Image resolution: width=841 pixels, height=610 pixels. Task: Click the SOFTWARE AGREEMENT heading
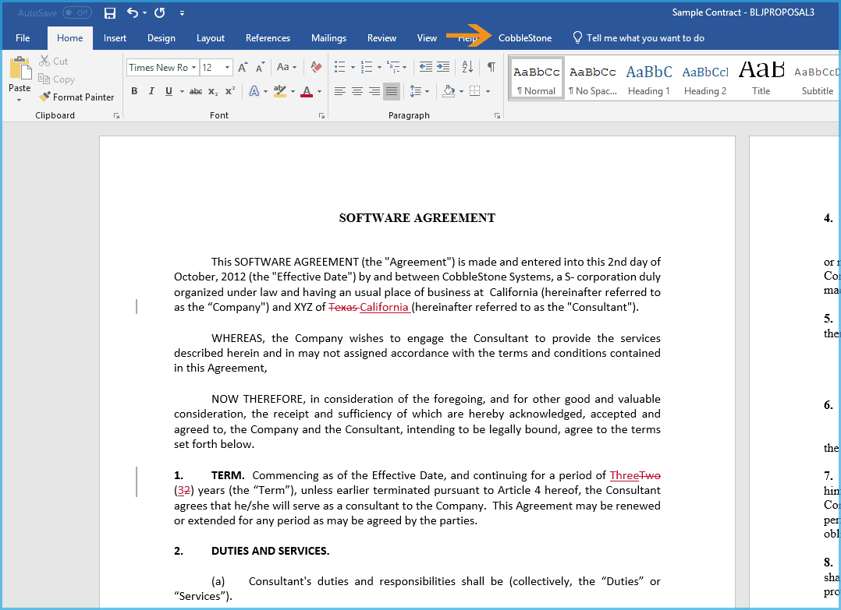[x=417, y=218]
